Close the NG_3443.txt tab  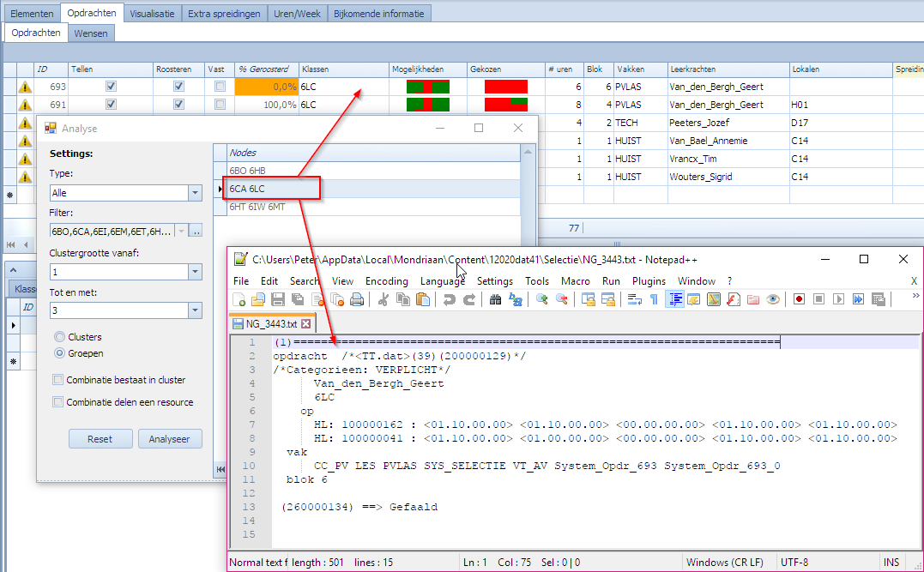[x=305, y=324]
